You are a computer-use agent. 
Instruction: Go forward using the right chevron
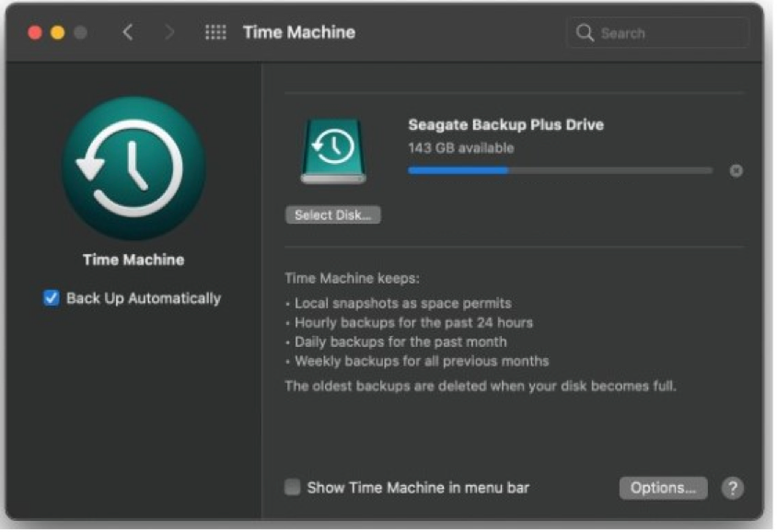point(169,32)
